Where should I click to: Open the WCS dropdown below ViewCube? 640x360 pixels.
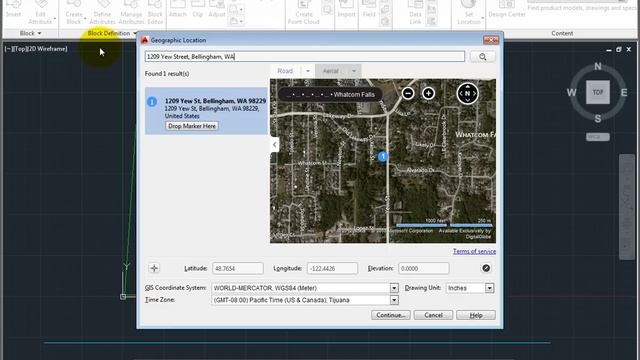pyautogui.click(x=598, y=137)
